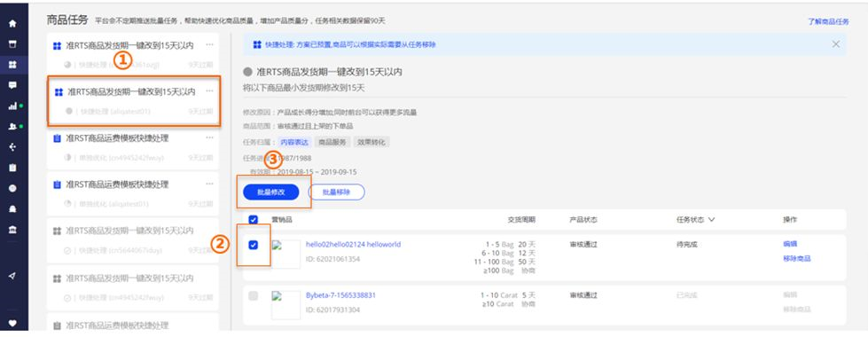Open the bell-shaped icon in sidebar
The height and width of the screenshot is (337, 868).
[12, 208]
